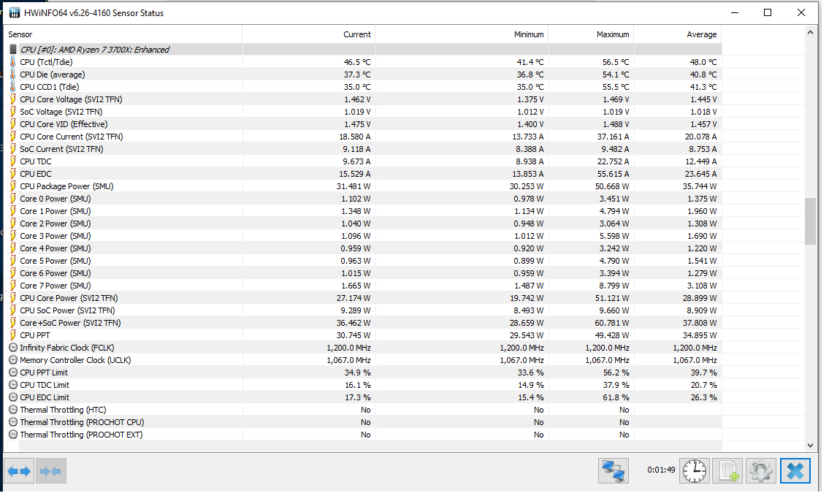Viewport: 829px width, 504px height.
Task: Click the 55.615 A maximum CPU EDC value
Action: pyautogui.click(x=611, y=174)
